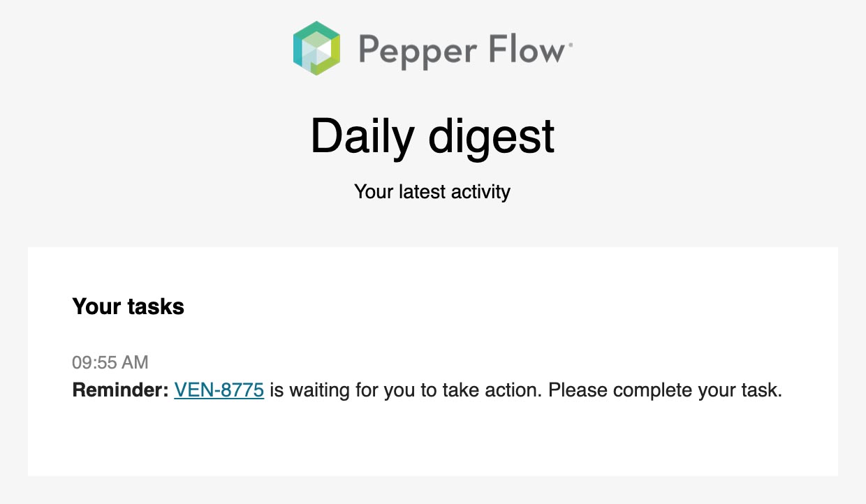Image resolution: width=866 pixels, height=504 pixels.
Task: Open the VEN-8775 task link
Action: [x=219, y=390]
